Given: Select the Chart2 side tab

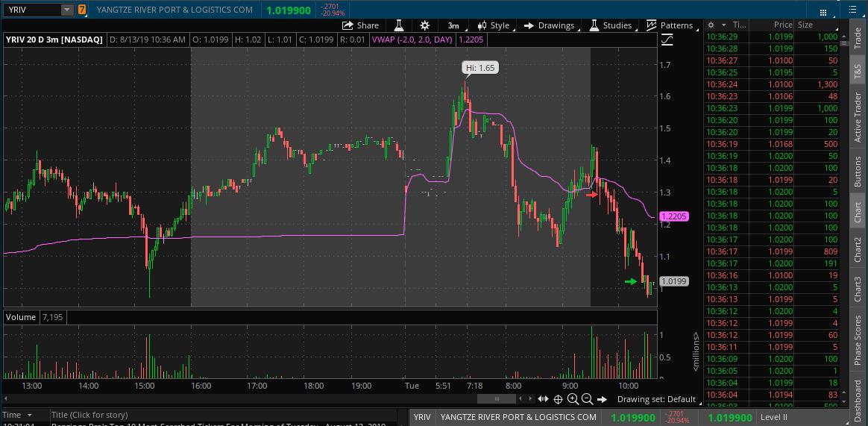Looking at the screenshot, I should (x=858, y=248).
